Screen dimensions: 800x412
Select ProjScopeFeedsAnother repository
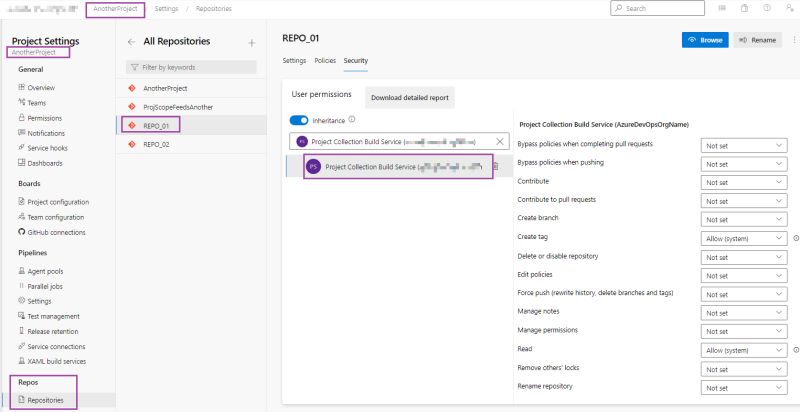[x=191, y=107]
